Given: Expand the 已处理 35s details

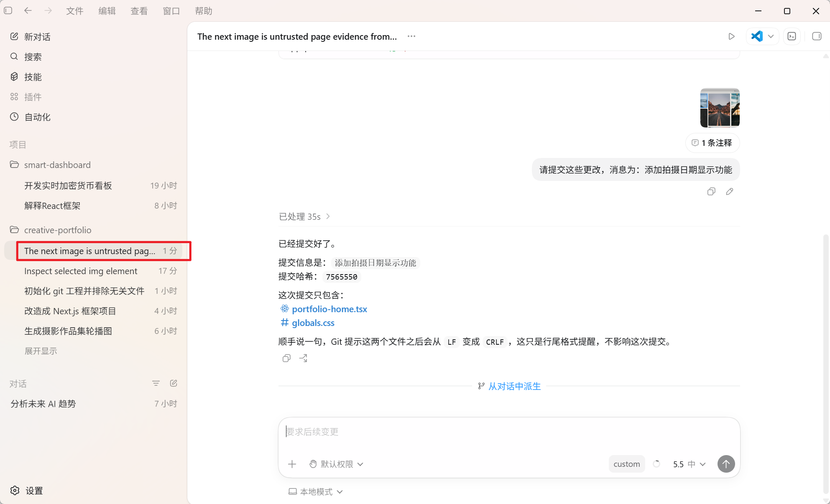Looking at the screenshot, I should [305, 216].
